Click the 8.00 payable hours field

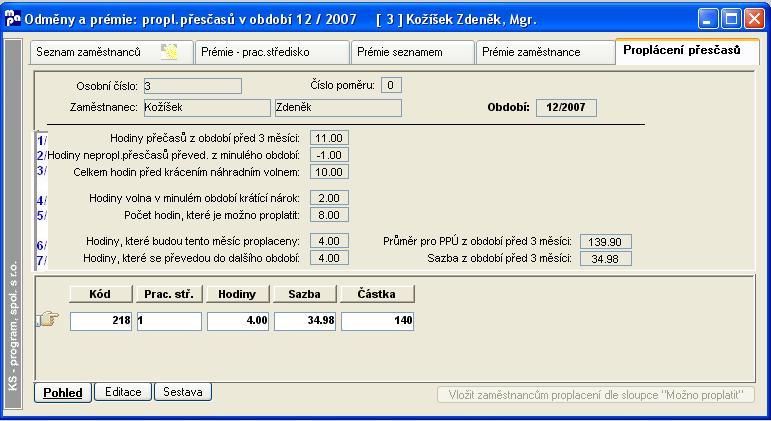tap(329, 215)
